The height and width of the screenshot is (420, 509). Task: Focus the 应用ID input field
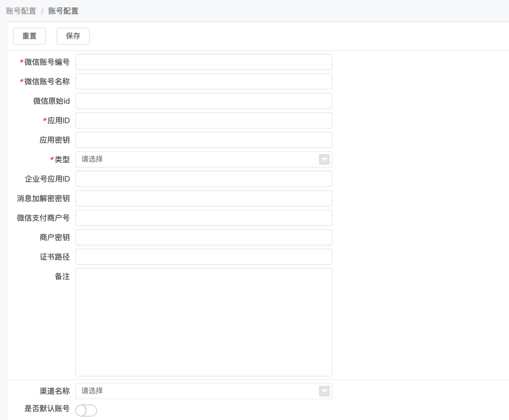pos(204,121)
